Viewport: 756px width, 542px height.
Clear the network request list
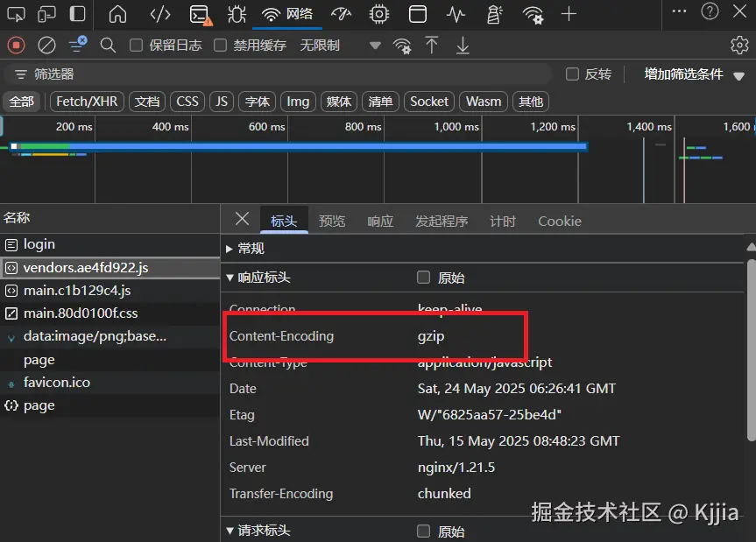pyautogui.click(x=46, y=45)
